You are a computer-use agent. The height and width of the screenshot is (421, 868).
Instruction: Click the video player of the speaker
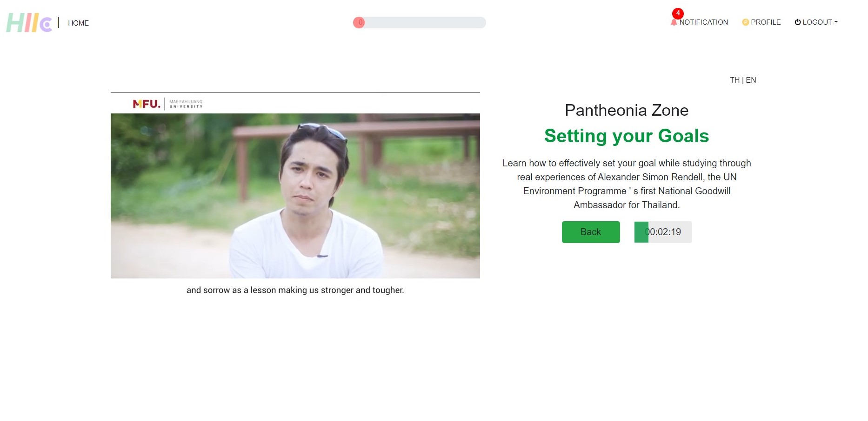tap(295, 196)
